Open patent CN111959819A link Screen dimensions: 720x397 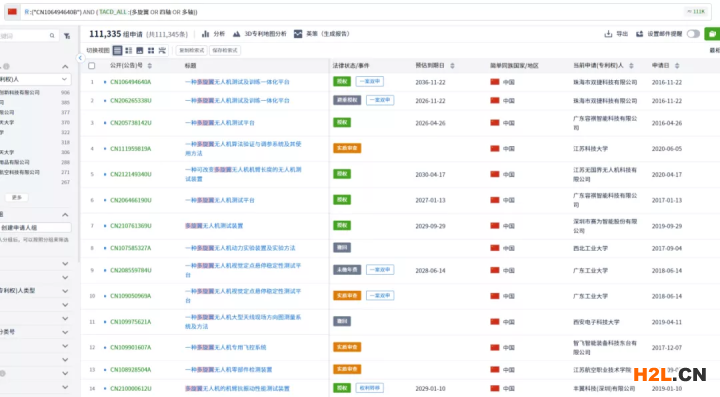(x=130, y=149)
